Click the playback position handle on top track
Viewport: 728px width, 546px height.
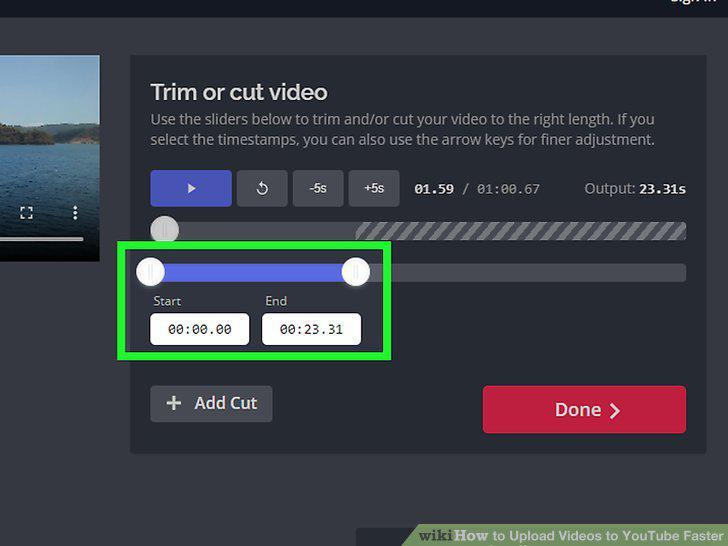coord(164,229)
